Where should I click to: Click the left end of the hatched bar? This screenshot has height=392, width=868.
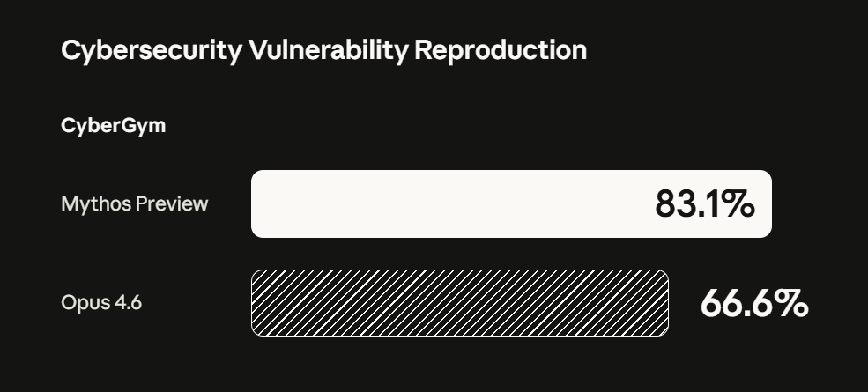259,303
